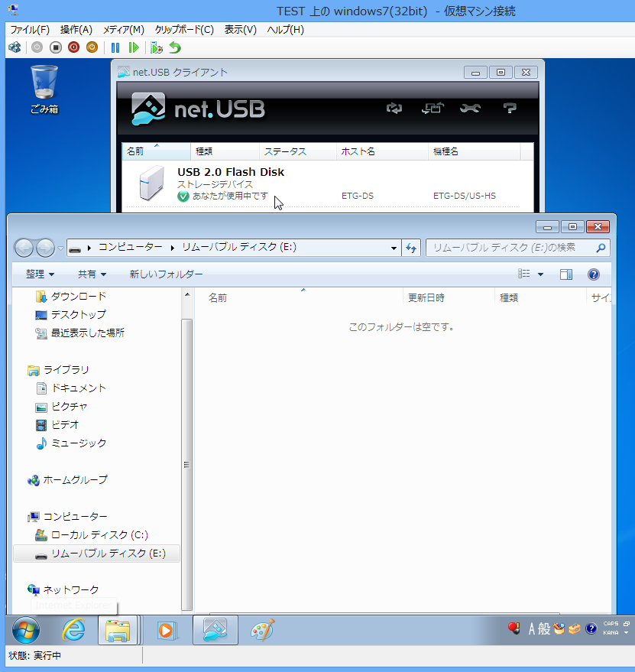Click the green reset/play icon in VM toolbar
The width and height of the screenshot is (635, 672).
pyautogui.click(x=134, y=47)
